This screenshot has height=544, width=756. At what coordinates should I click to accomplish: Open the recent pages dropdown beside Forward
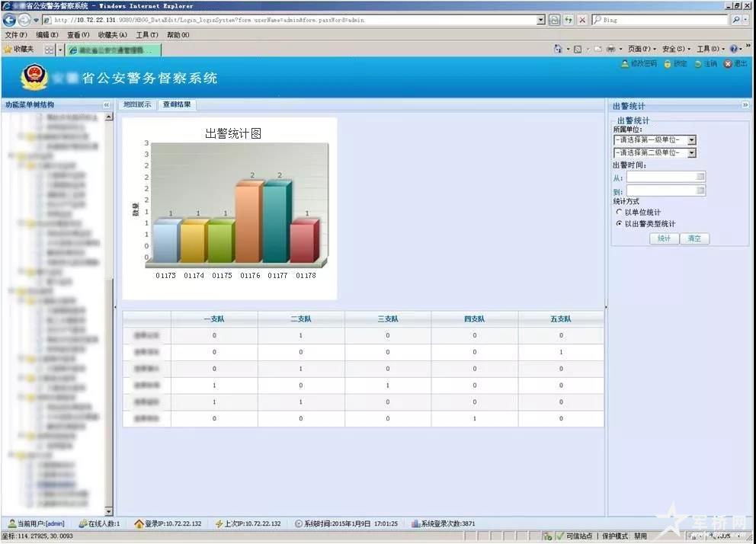pos(36,21)
